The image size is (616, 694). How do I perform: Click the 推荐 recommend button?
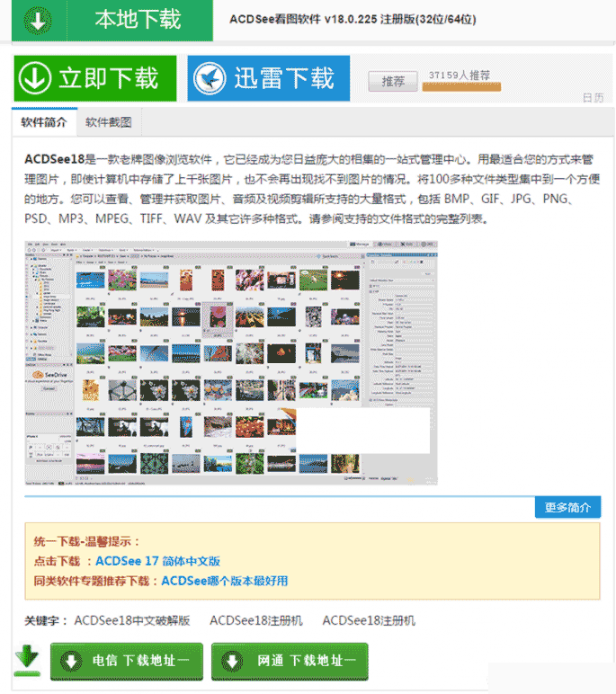coord(393,82)
